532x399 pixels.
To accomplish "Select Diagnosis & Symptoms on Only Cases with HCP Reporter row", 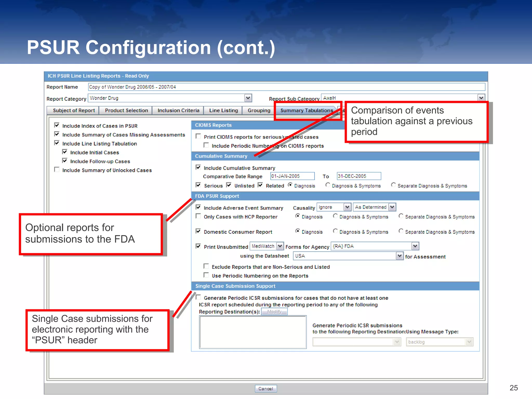I will 335,216.
